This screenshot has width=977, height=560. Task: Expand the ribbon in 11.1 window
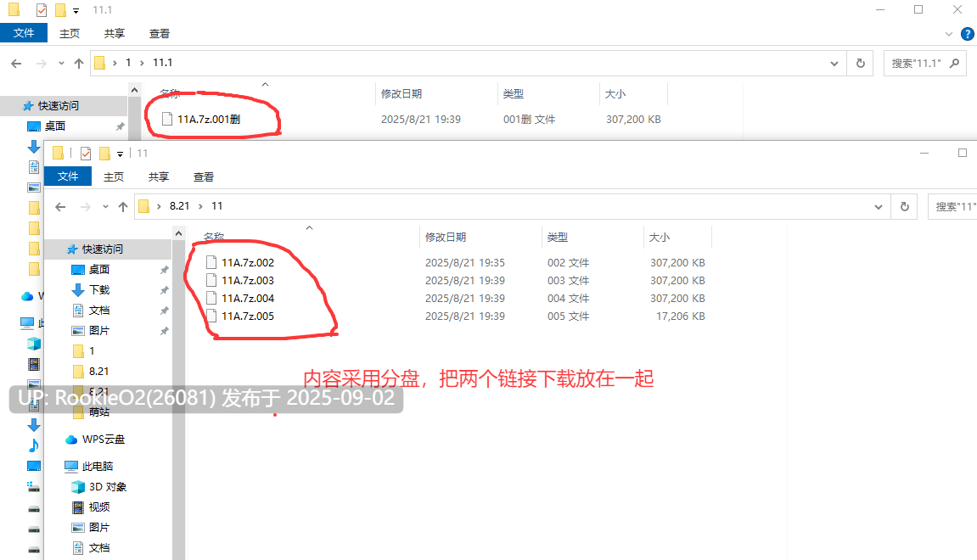point(949,34)
